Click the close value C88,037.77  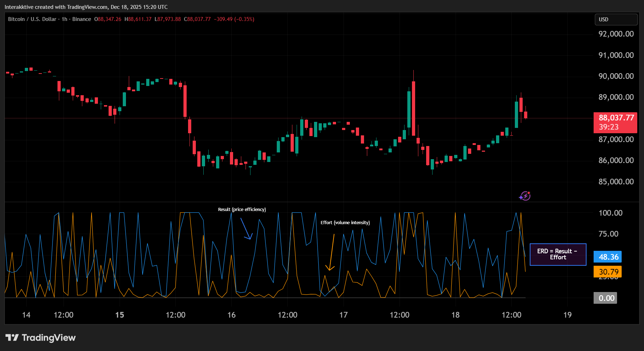click(x=197, y=19)
